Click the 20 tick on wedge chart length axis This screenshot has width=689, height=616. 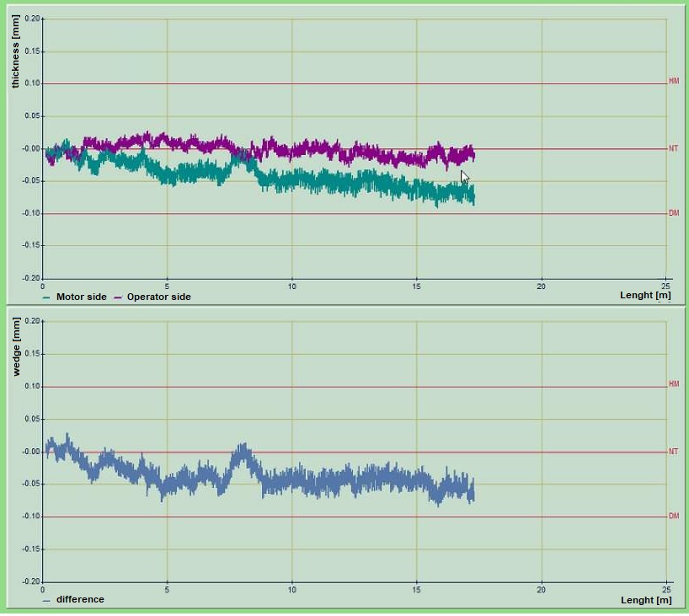(x=541, y=589)
